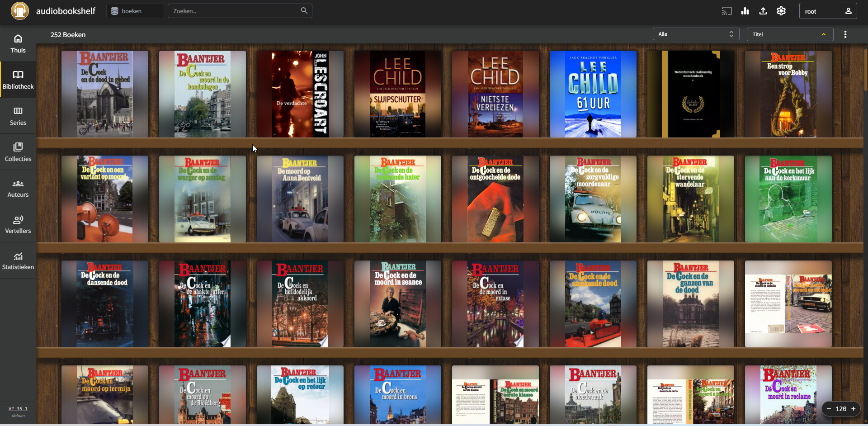868x426 pixels.
Task: Open De Cock en het lijk op retour
Action: [x=300, y=394]
